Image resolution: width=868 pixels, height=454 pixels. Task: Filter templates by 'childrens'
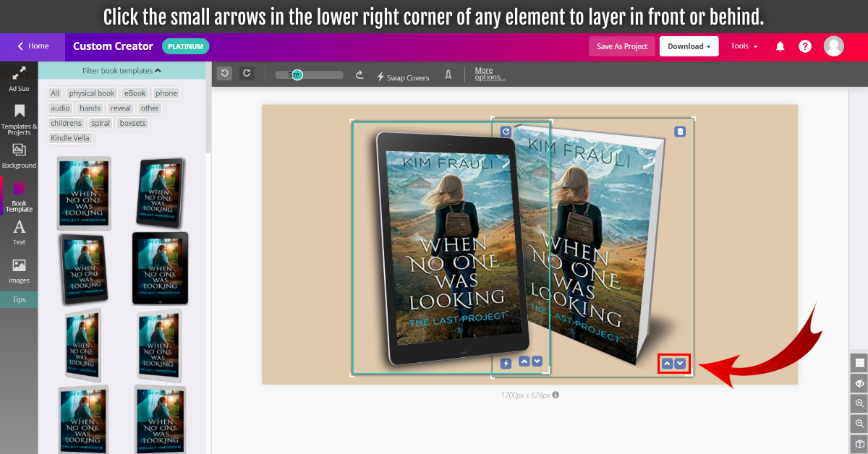pyautogui.click(x=66, y=123)
